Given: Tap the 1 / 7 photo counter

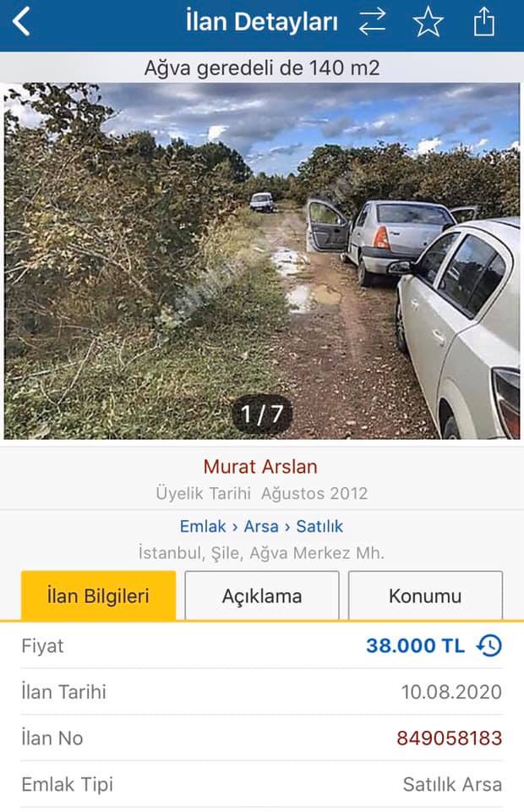Looking at the screenshot, I should pos(262,414).
